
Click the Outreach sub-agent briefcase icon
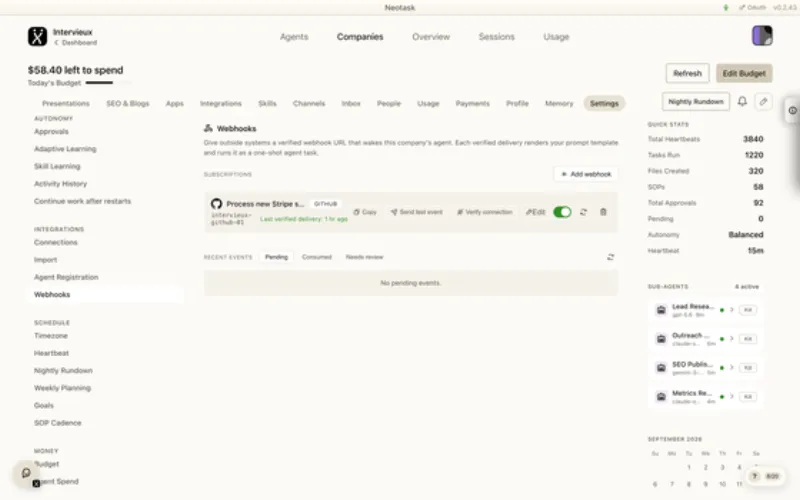661,339
